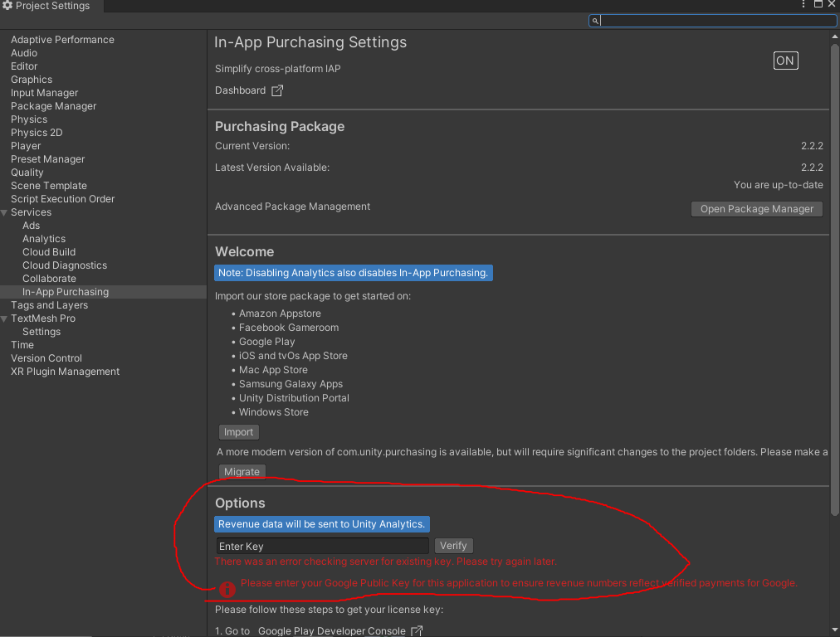Click the search magnifier icon
The image size is (840, 637).
point(595,21)
